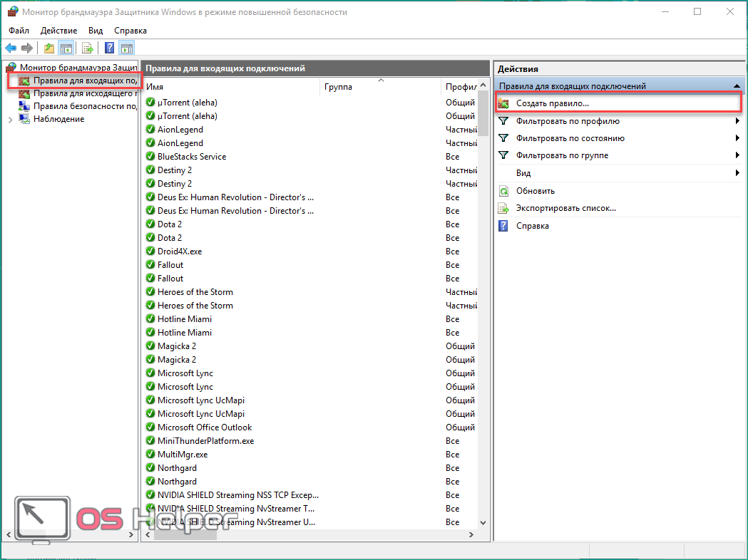Click the rules list scroll down arrow
748x560 pixels.
[x=483, y=522]
